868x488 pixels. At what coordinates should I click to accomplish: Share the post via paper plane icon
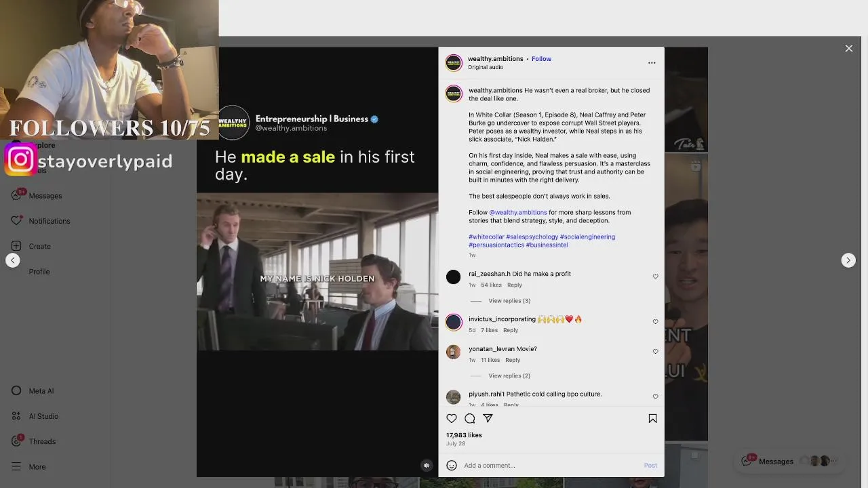(488, 419)
